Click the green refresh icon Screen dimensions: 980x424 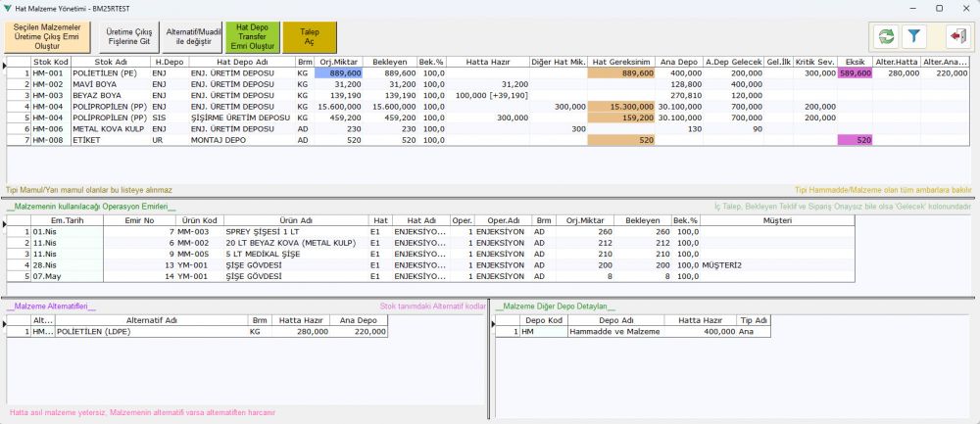[886, 36]
